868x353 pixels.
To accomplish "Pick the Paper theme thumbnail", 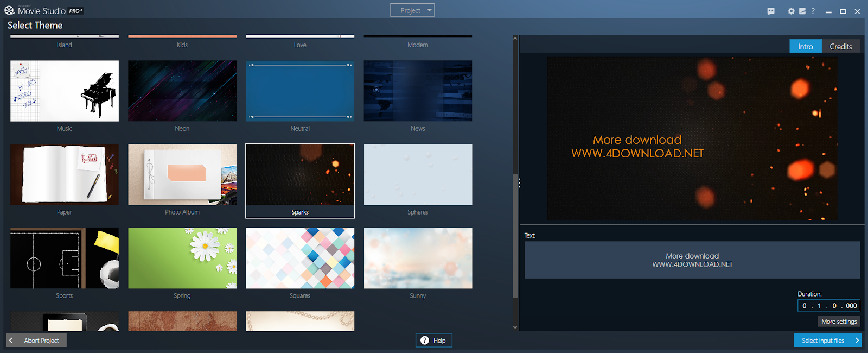I will [x=65, y=174].
